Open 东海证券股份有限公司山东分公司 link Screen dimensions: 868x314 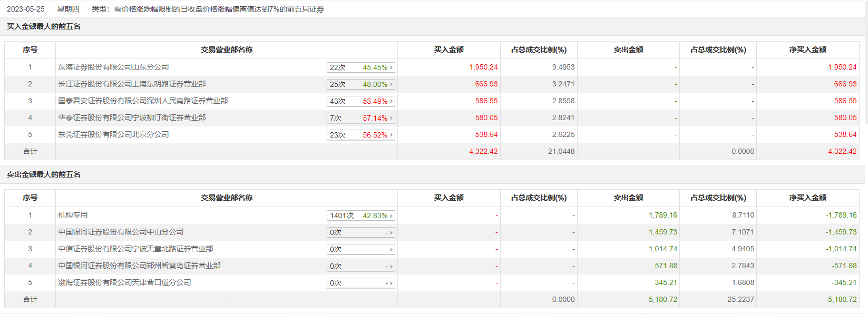click(113, 67)
